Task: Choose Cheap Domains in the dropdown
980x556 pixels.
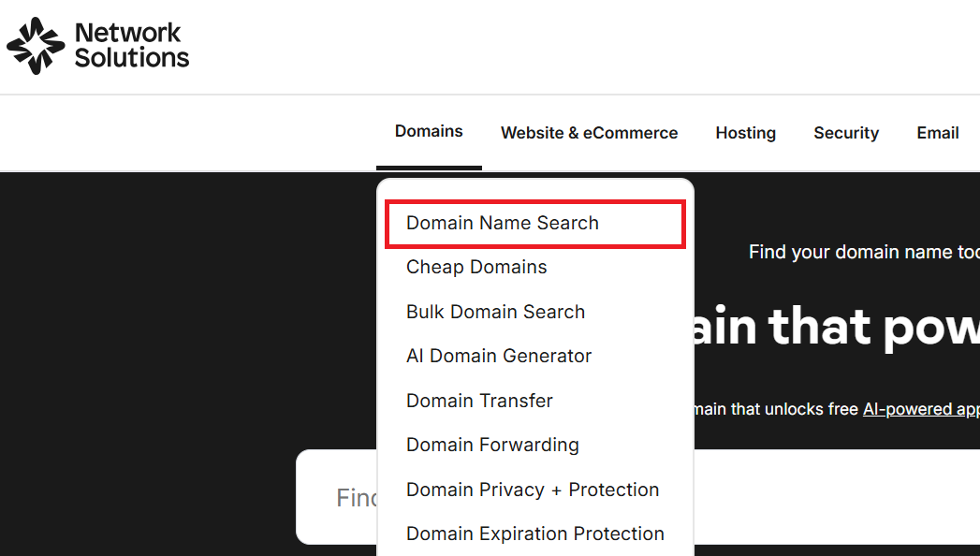Action: coord(476,268)
